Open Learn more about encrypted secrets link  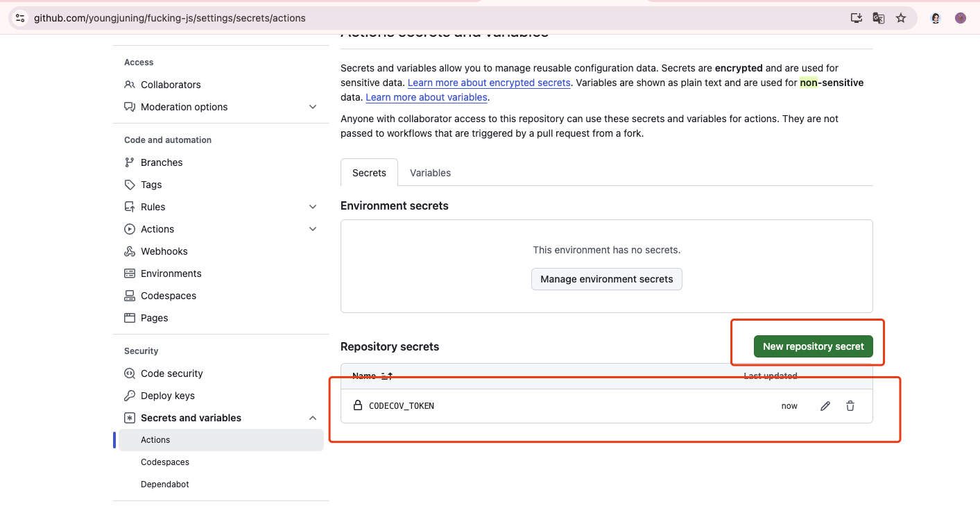pos(489,83)
